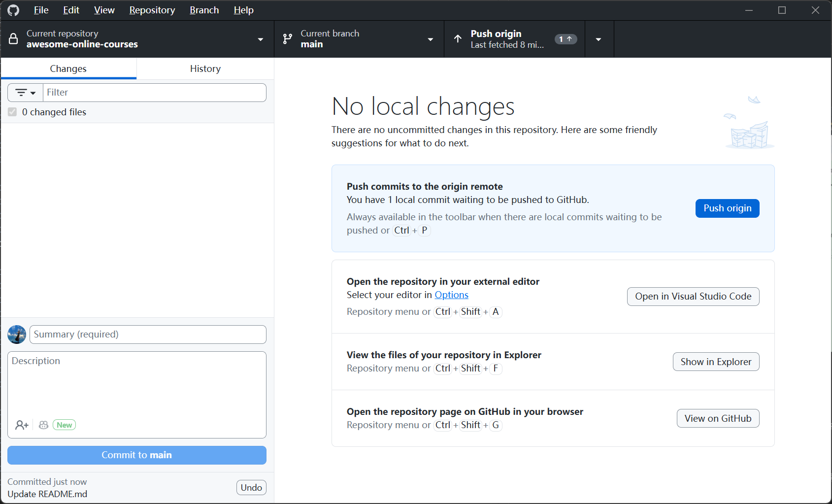The height and width of the screenshot is (504, 832).
Task: Click the GitHub logo icon
Action: [x=13, y=10]
